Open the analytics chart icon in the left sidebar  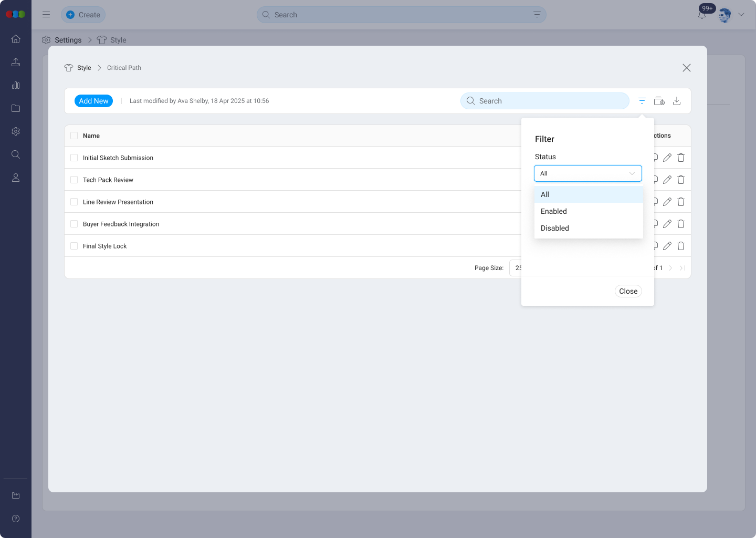point(16,85)
